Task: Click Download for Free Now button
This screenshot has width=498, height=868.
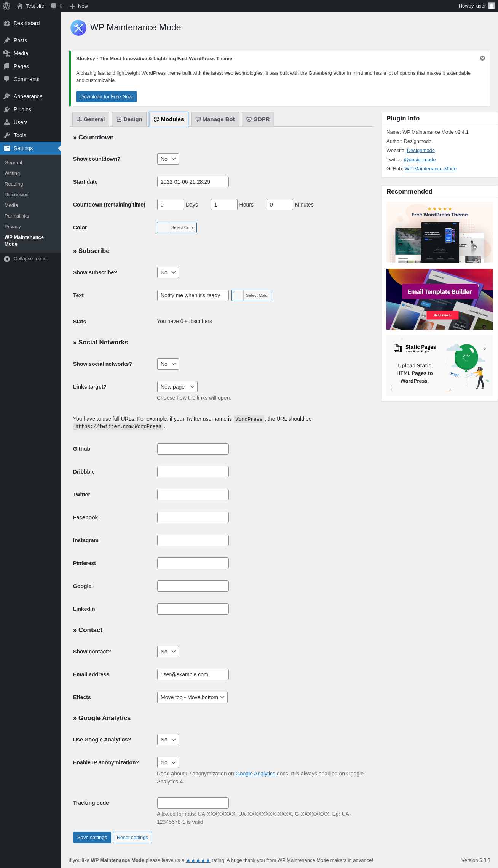Action: pos(106,97)
